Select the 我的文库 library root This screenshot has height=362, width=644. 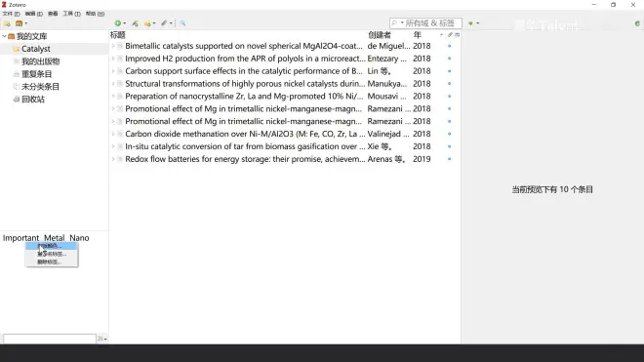pyautogui.click(x=31, y=36)
